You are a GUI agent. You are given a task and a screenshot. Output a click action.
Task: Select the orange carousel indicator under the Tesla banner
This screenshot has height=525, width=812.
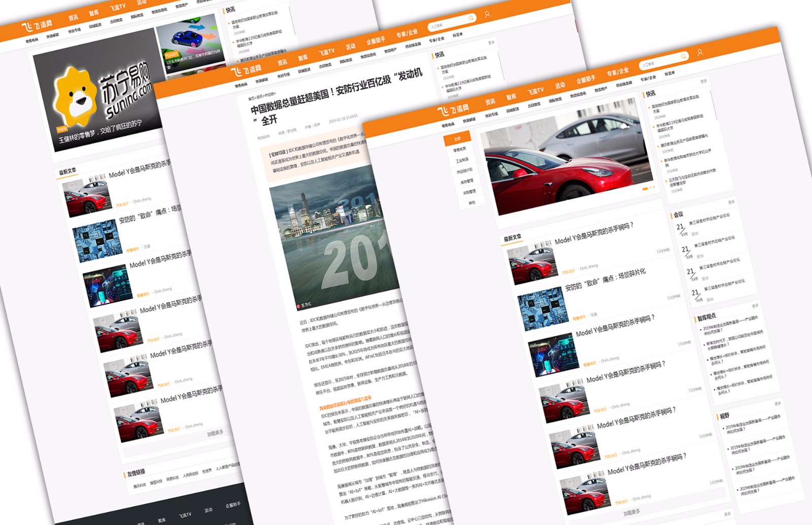[645, 189]
